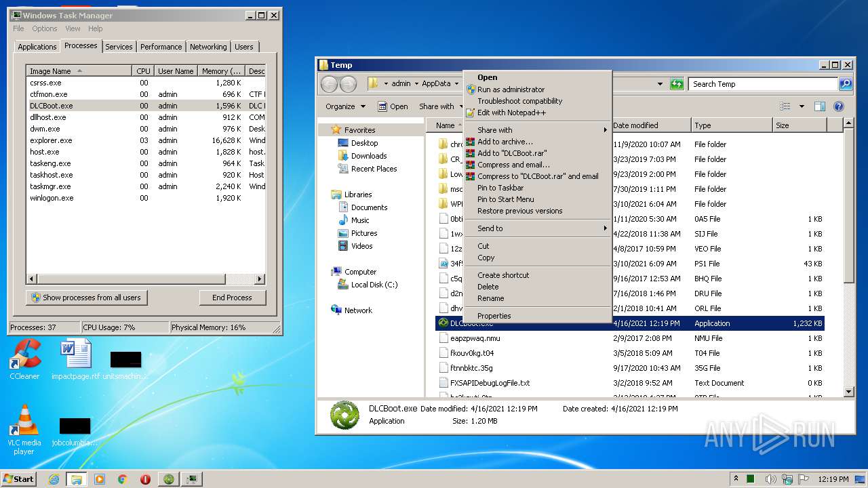Image resolution: width=868 pixels, height=488 pixels.
Task: Click Search Temp input field
Action: [763, 84]
